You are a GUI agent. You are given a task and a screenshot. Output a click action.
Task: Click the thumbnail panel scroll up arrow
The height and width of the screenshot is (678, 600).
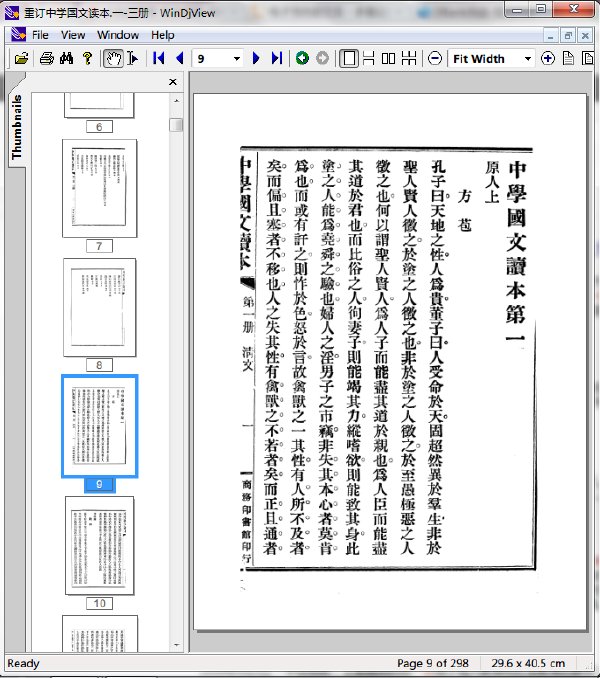[x=176, y=101]
